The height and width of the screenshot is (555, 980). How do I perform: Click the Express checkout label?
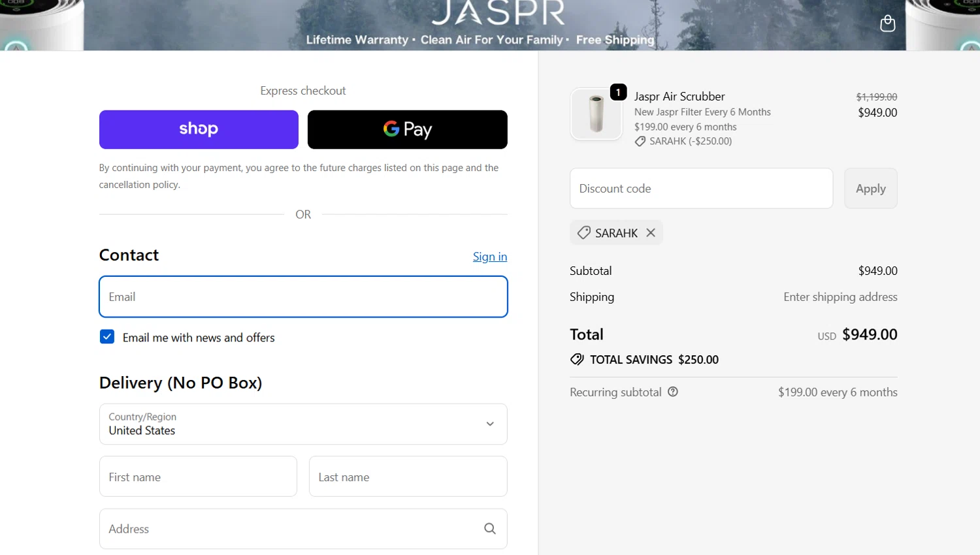pos(303,91)
